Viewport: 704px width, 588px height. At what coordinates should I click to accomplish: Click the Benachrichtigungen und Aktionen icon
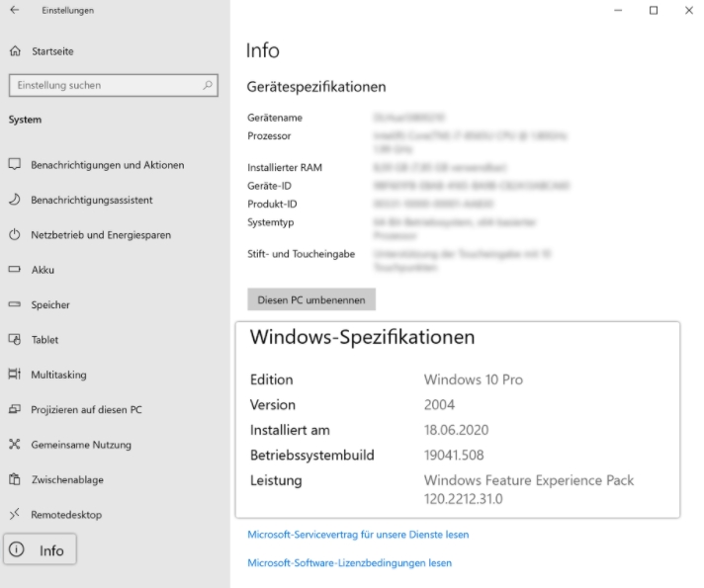(x=15, y=164)
